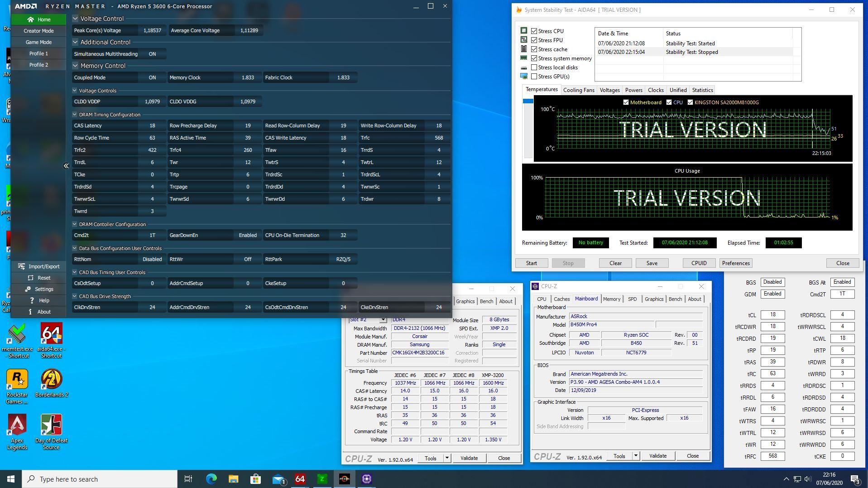Click Validate in CPU-Z Mainboard window
This screenshot has height=488, width=868.
click(657, 456)
